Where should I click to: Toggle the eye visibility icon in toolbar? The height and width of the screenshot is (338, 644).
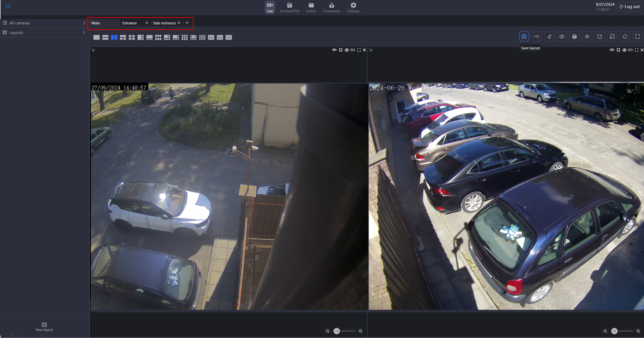[587, 36]
